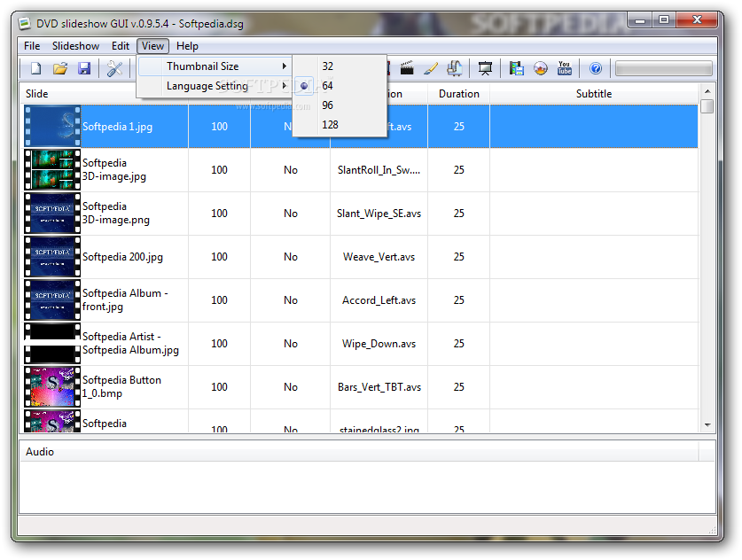
Task: Click No in the Wipe_Down.avs row
Action: click(291, 344)
